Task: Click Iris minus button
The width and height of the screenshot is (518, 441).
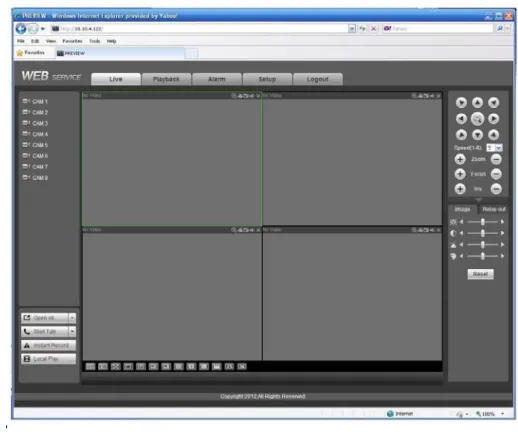Action: (x=496, y=189)
